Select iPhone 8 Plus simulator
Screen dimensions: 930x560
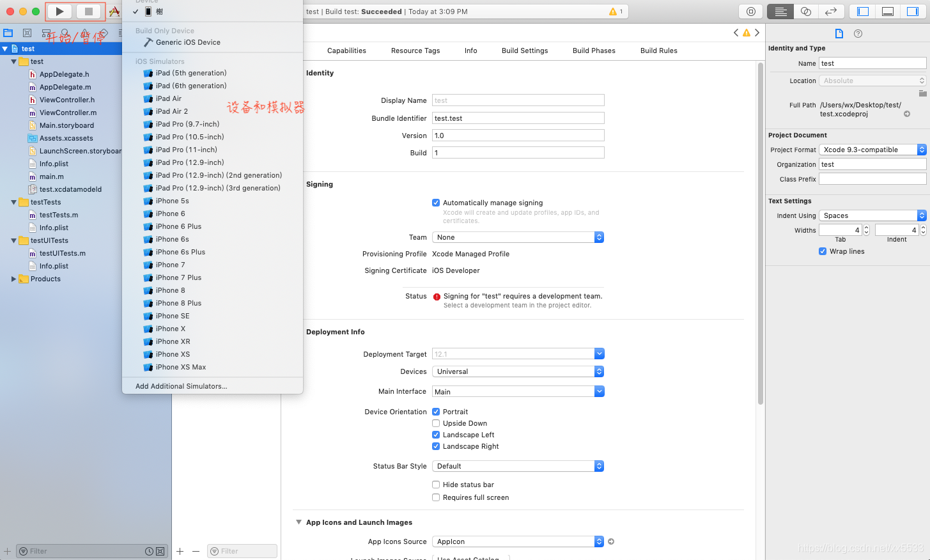(212, 303)
